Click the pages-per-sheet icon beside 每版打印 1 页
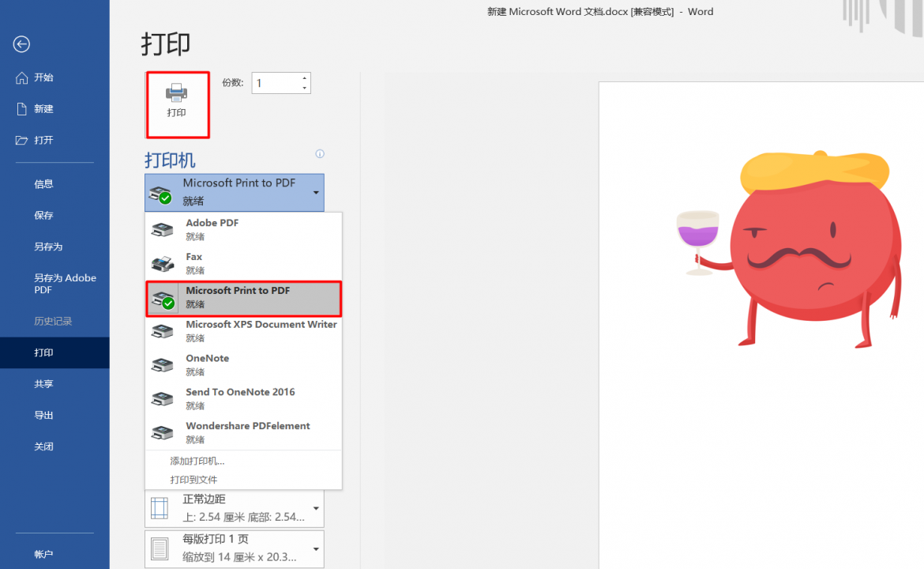Viewport: 924px width, 569px height. pos(160,549)
